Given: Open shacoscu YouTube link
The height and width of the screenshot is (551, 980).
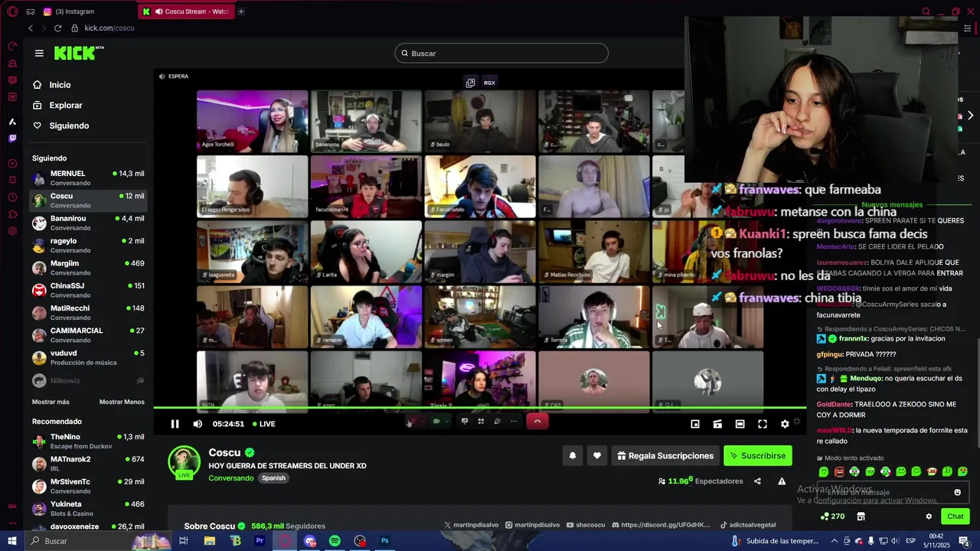Looking at the screenshot, I should pos(586,525).
